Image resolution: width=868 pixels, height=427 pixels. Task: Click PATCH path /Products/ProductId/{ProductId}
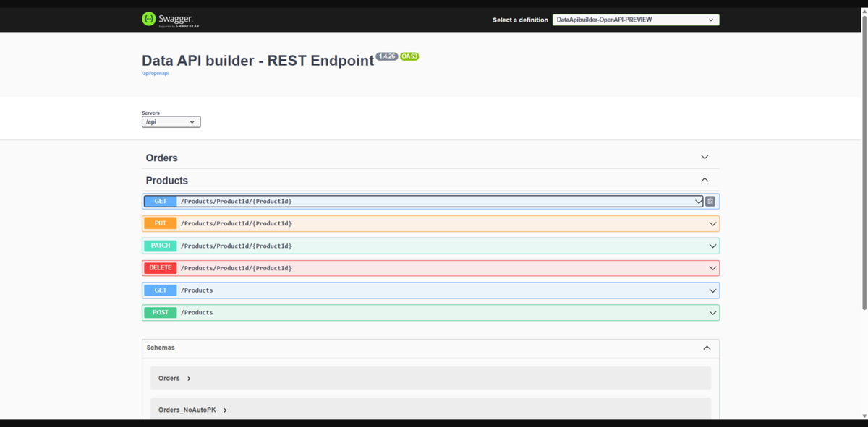coord(236,246)
